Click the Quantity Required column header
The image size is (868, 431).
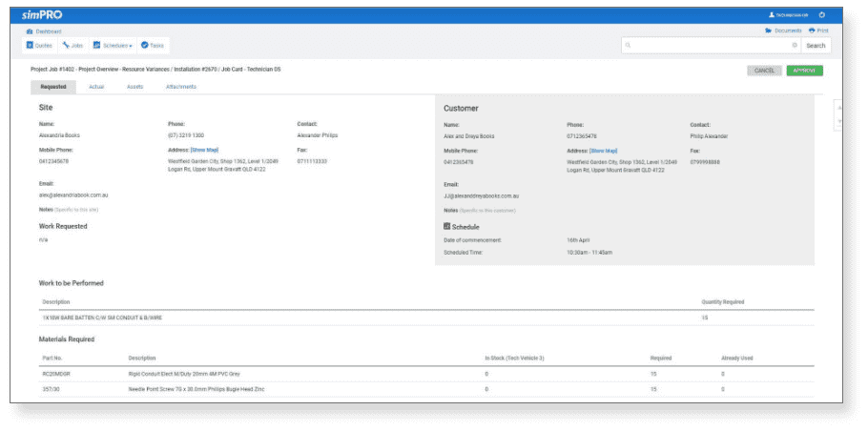[722, 302]
